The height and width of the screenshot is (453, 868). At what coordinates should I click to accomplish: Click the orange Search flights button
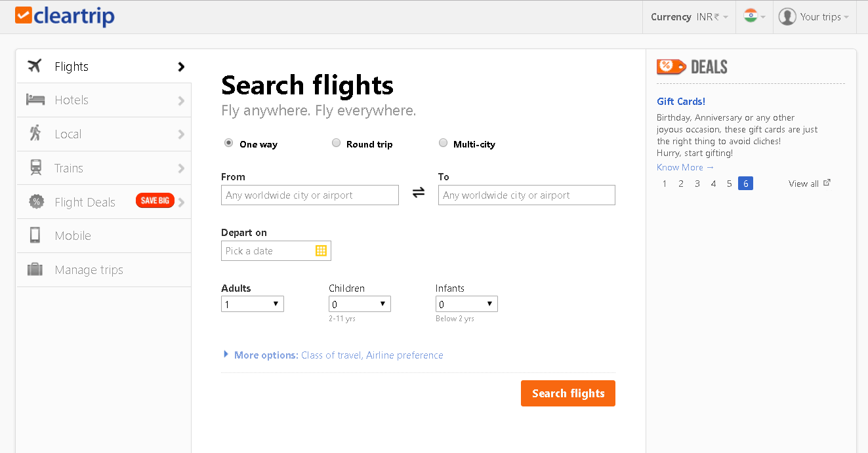pos(568,393)
